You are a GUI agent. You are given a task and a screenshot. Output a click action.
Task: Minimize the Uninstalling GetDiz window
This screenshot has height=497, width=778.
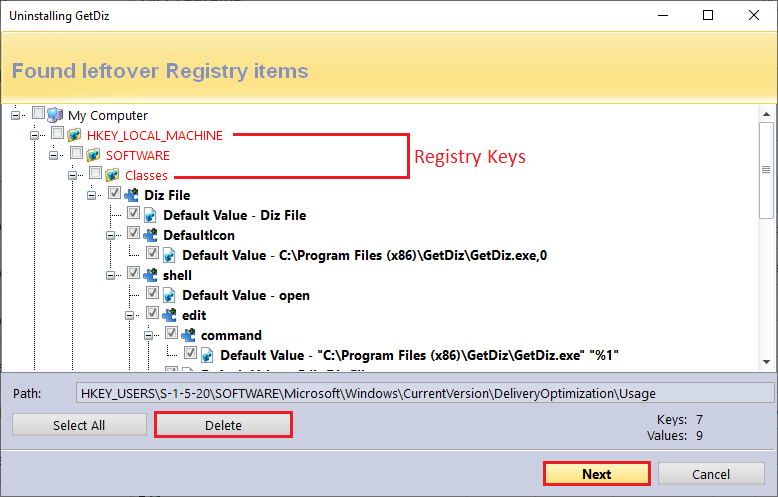[x=663, y=15]
